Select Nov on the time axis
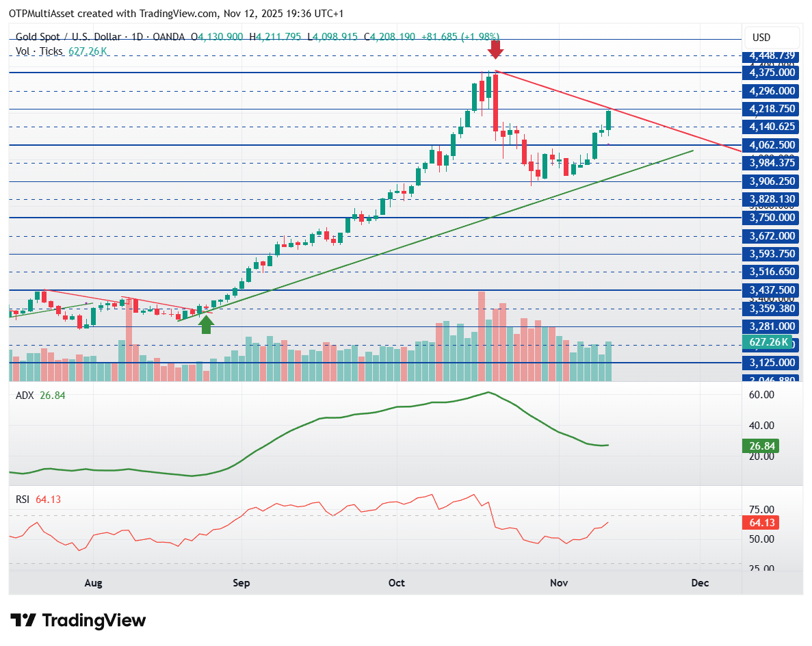This screenshot has width=812, height=646. (x=558, y=583)
